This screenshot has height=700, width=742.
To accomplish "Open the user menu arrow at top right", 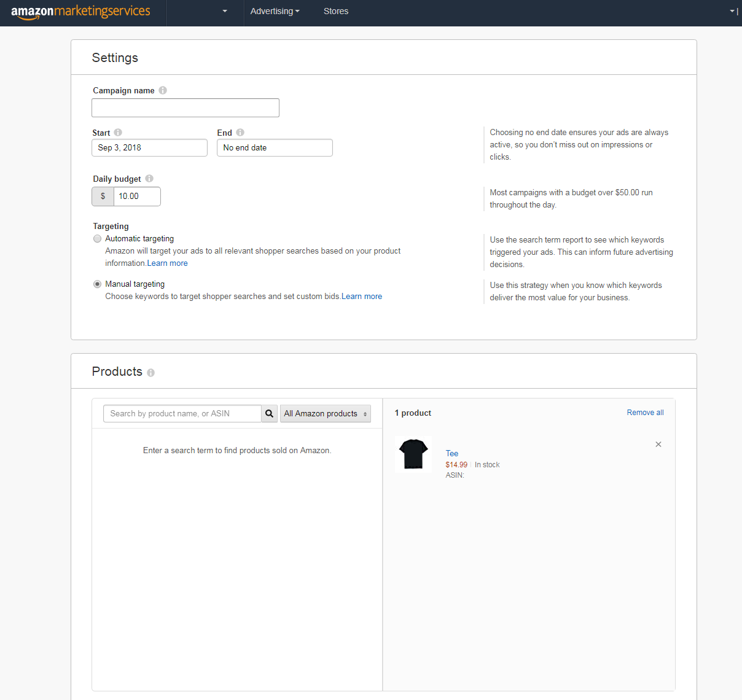I will pyautogui.click(x=732, y=11).
